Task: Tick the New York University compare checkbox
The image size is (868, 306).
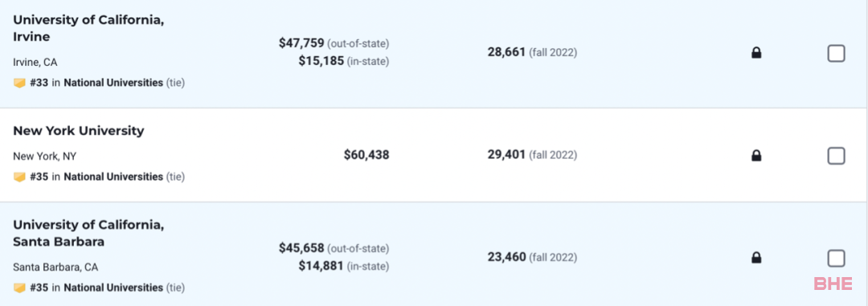Action: pos(836,156)
